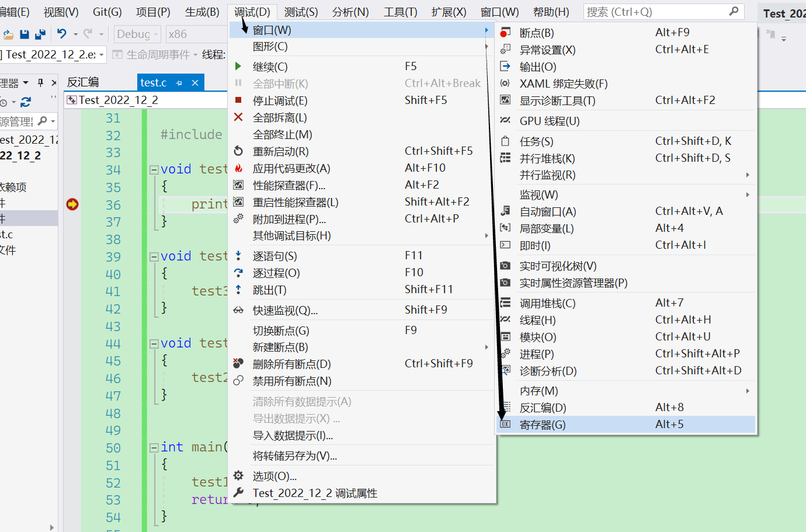Viewport: 806px width, 532px height.
Task: Click the Solution Explorer refresh/sync icon
Action: pos(25,102)
